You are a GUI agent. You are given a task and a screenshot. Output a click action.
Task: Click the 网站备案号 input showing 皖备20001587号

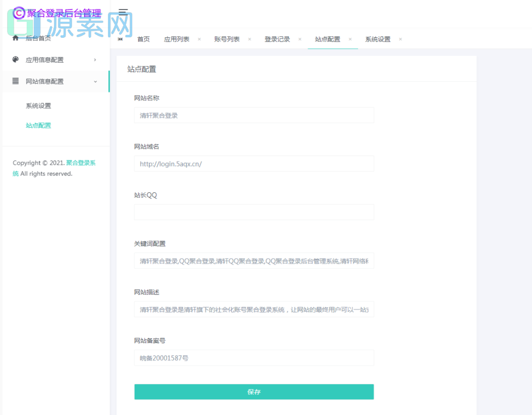point(254,357)
